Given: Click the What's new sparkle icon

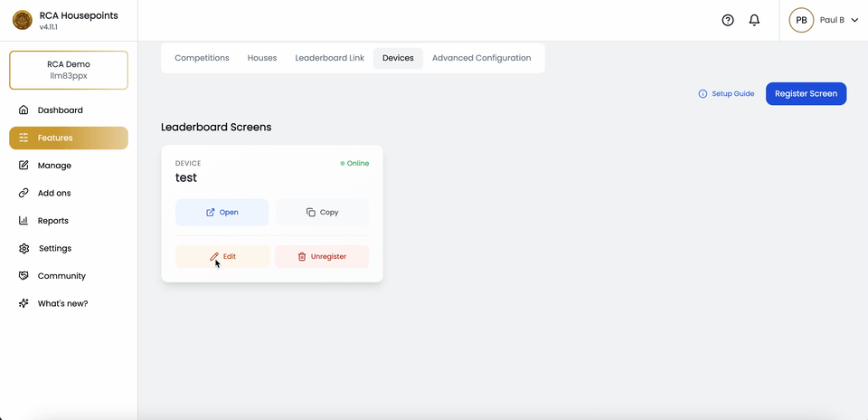Looking at the screenshot, I should coord(24,303).
